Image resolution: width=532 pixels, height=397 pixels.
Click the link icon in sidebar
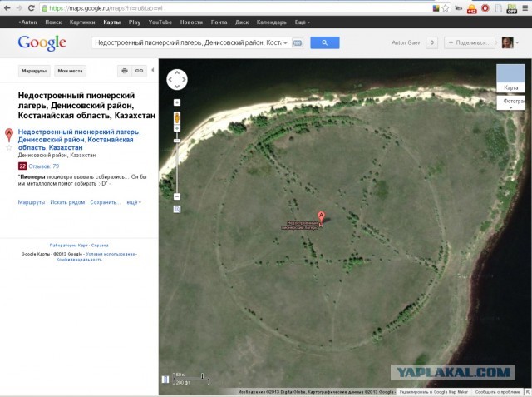(140, 72)
